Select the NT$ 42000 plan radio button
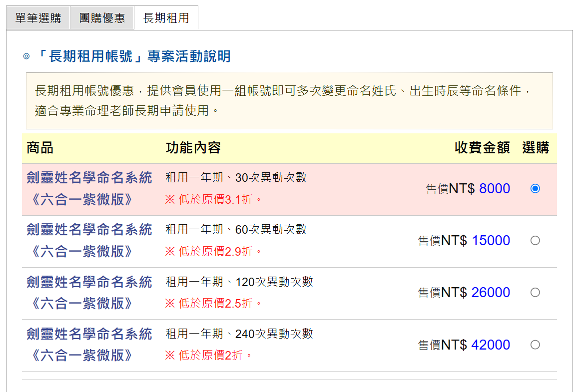 tap(535, 345)
